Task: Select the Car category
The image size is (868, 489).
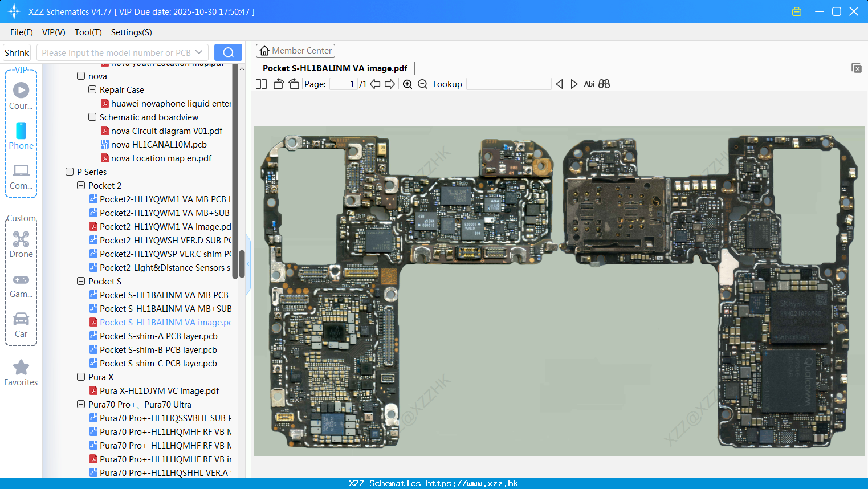Action: (21, 325)
